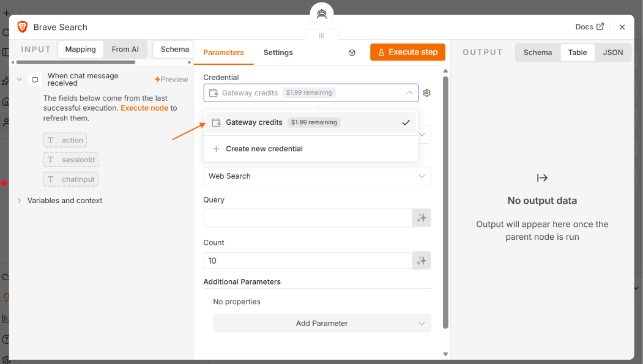Select the sessionId field pill
The image size is (643, 364).
tap(71, 160)
